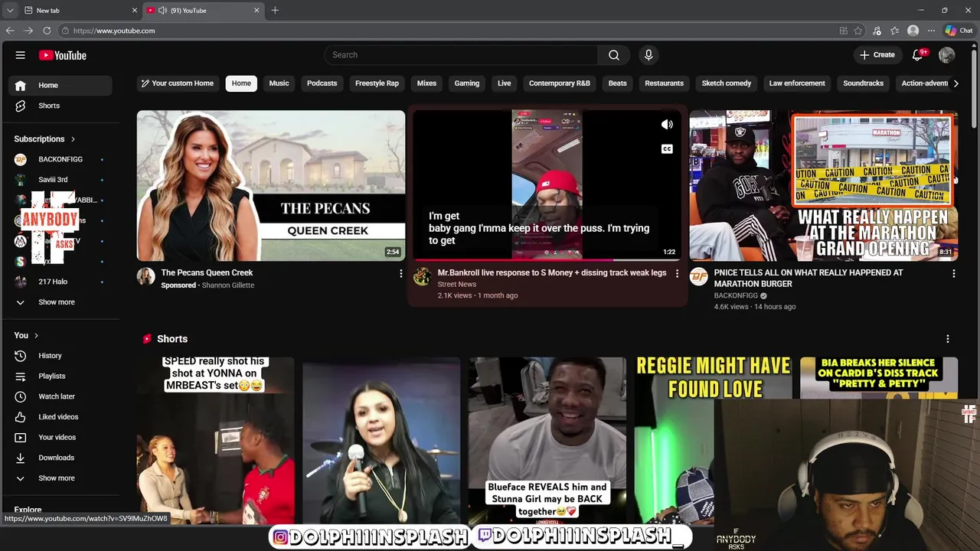Open Watch later in the sidebar
Screen dimensions: 980x551
click(x=61, y=396)
